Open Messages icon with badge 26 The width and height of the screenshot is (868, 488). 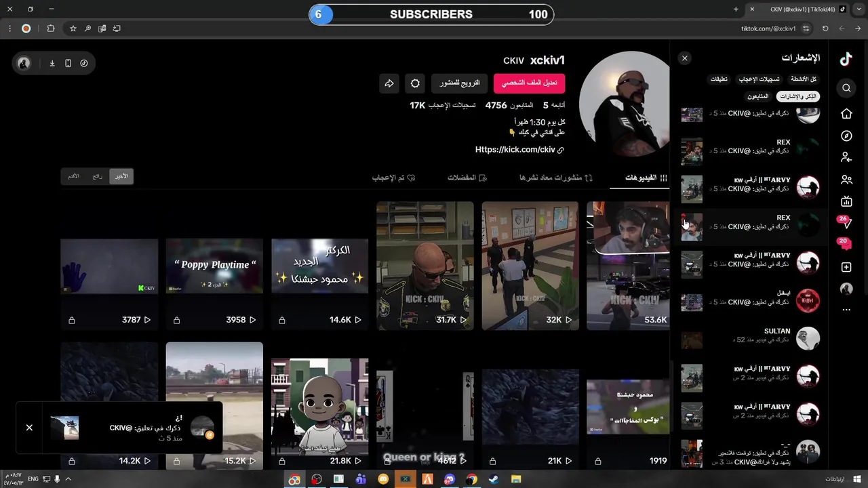click(x=845, y=222)
